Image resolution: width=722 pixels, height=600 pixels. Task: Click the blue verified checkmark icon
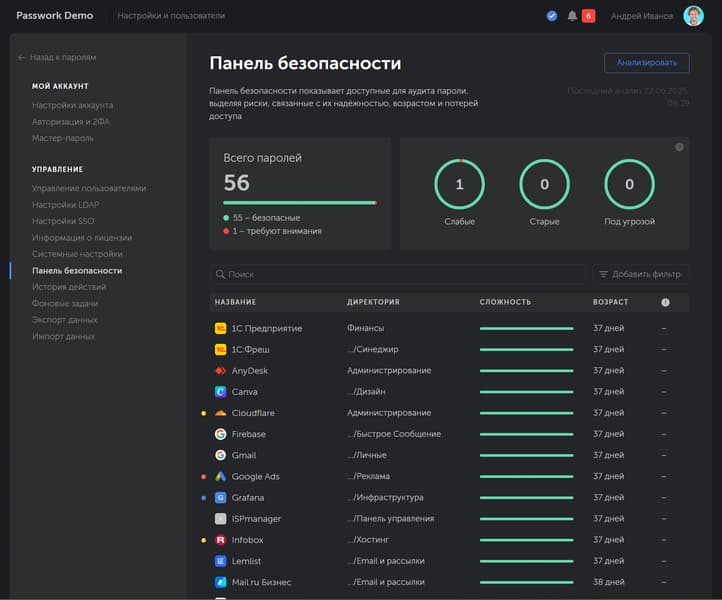pyautogui.click(x=552, y=16)
